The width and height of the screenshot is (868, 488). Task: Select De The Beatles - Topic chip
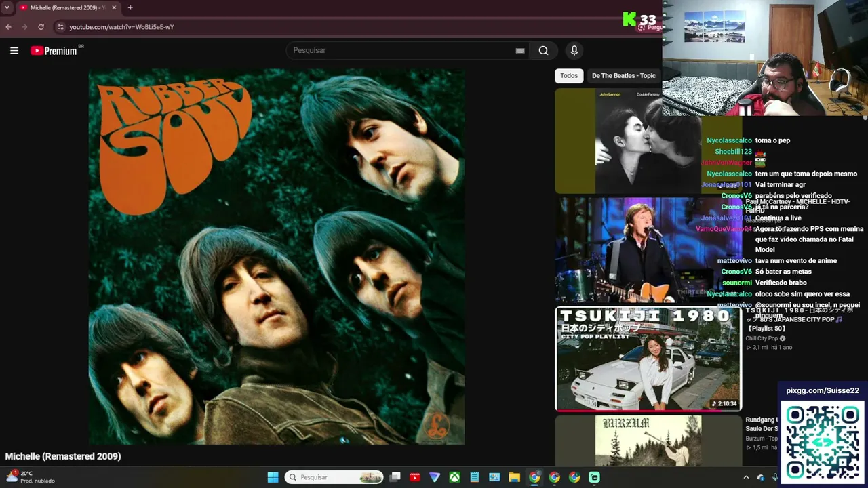pyautogui.click(x=624, y=76)
